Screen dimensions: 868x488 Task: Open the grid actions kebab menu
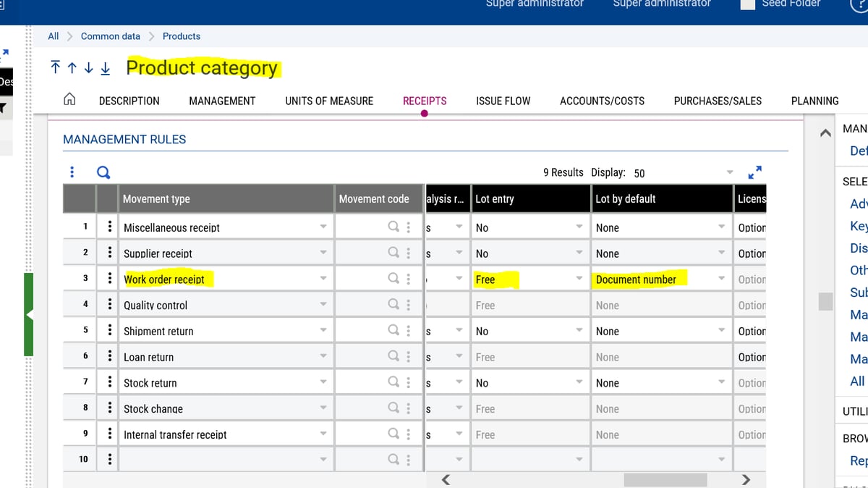pos(71,172)
